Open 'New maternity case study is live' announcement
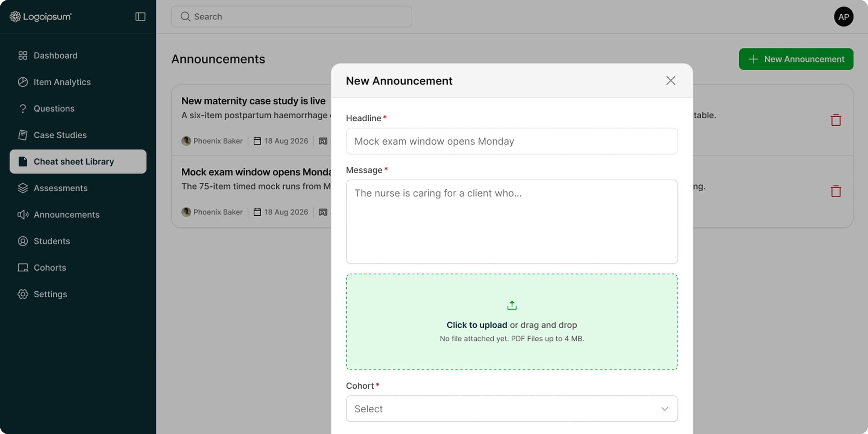Viewport: 868px width, 434px height. (x=253, y=101)
